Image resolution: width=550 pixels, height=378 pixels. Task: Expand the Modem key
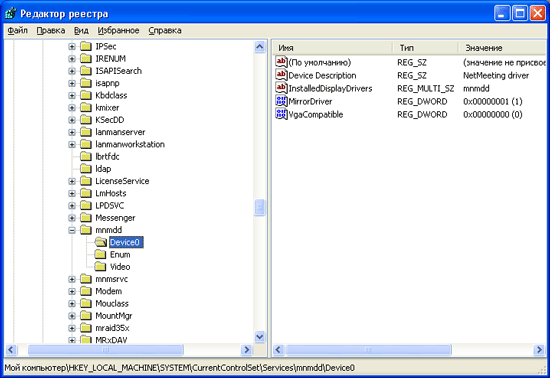pos(72,292)
